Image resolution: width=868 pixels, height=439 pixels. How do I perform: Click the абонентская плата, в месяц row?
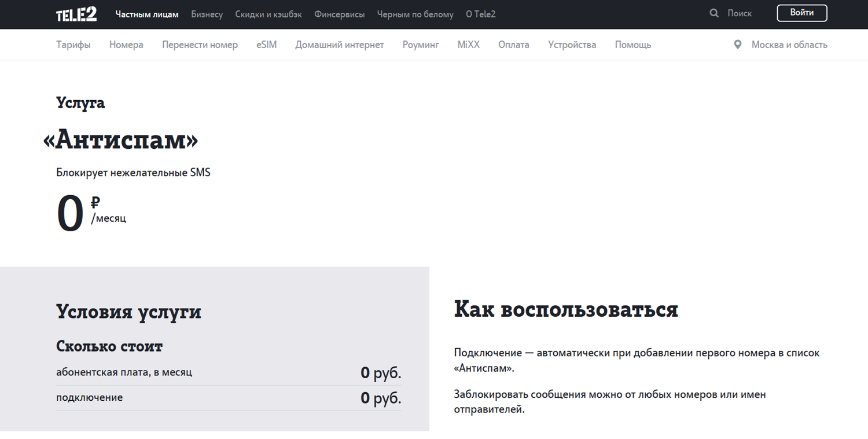(x=229, y=372)
